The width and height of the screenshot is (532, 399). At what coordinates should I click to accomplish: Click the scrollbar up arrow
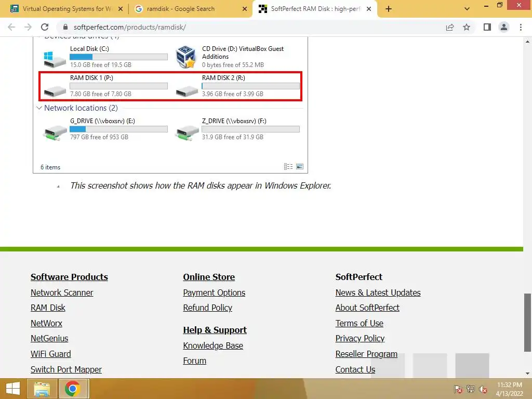click(x=527, y=42)
